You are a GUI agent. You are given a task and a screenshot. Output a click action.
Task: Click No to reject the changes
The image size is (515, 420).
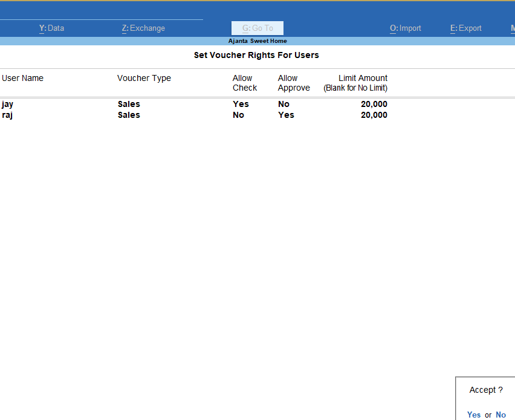pyautogui.click(x=500, y=415)
